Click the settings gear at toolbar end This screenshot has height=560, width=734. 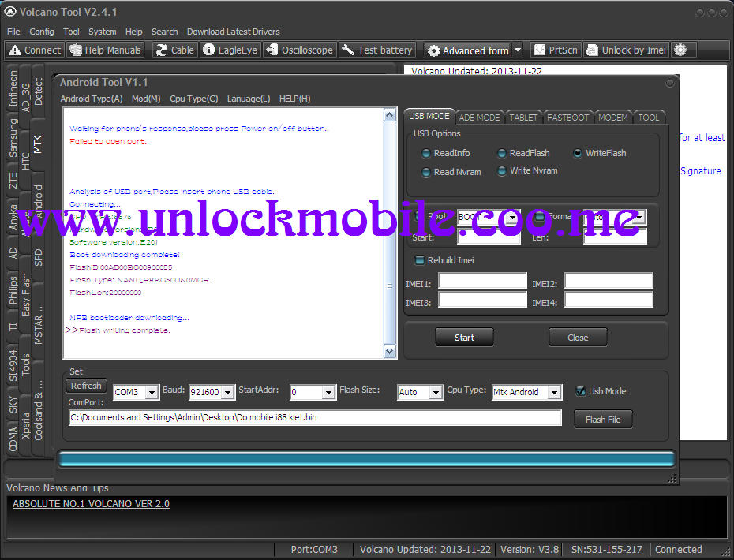(x=680, y=50)
